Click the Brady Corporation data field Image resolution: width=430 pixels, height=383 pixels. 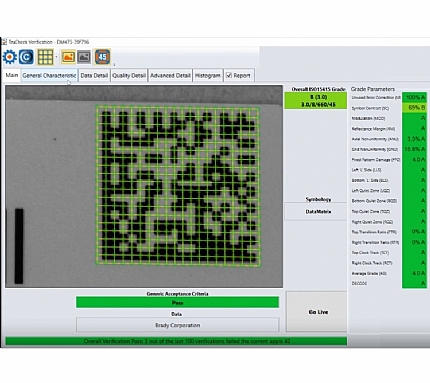click(177, 325)
